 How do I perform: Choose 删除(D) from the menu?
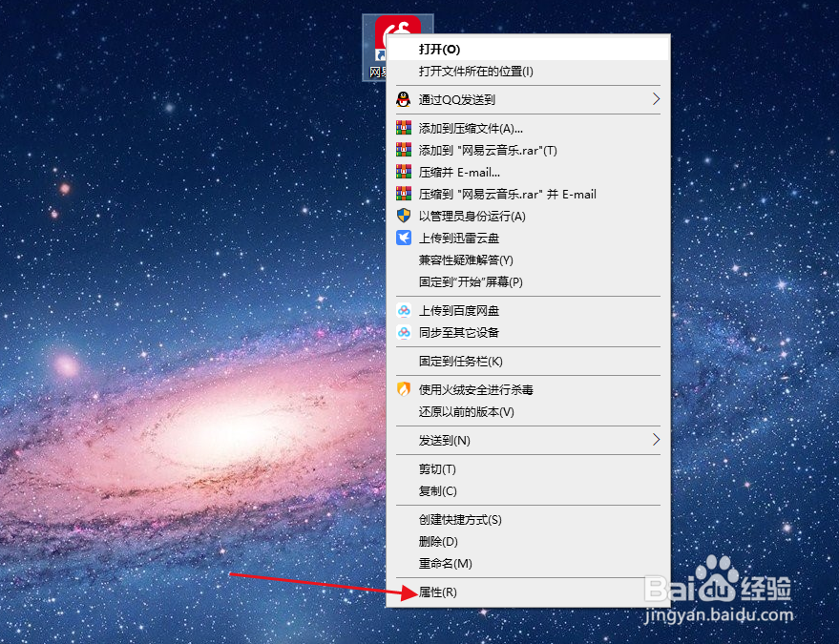pos(528,541)
